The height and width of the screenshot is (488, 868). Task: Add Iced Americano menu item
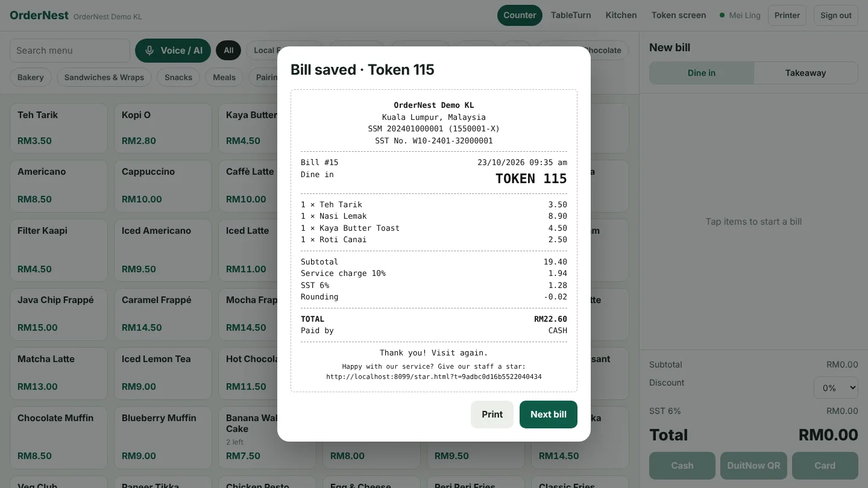[163, 250]
